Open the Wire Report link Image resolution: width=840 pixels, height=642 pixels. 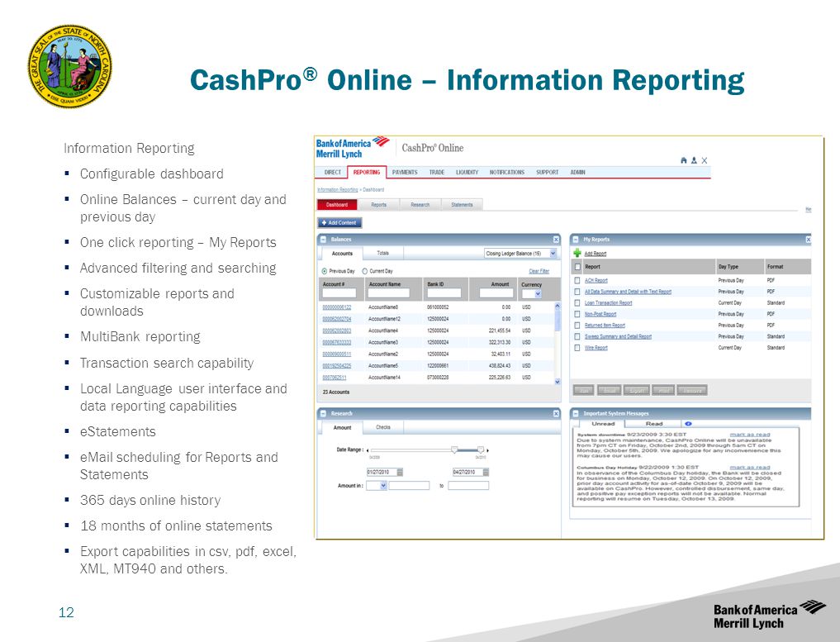click(596, 348)
